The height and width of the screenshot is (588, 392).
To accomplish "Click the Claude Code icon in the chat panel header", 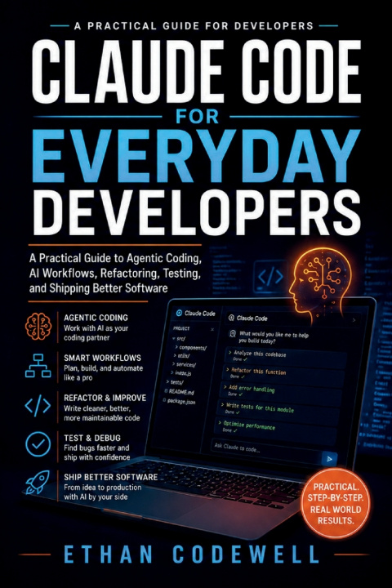I will 231,318.
